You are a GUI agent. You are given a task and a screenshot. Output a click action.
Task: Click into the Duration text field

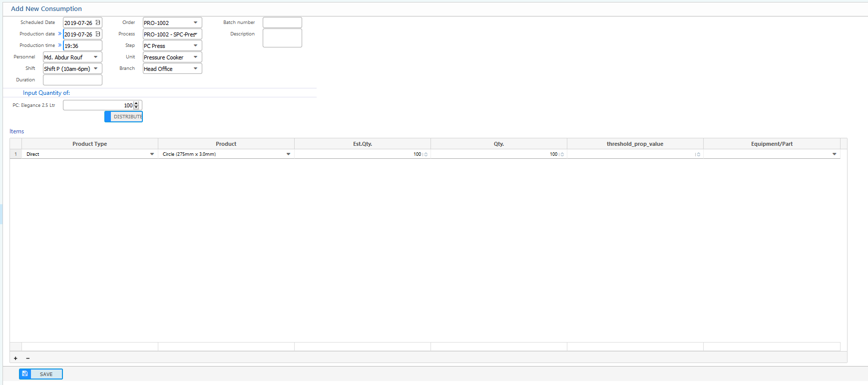coord(72,80)
